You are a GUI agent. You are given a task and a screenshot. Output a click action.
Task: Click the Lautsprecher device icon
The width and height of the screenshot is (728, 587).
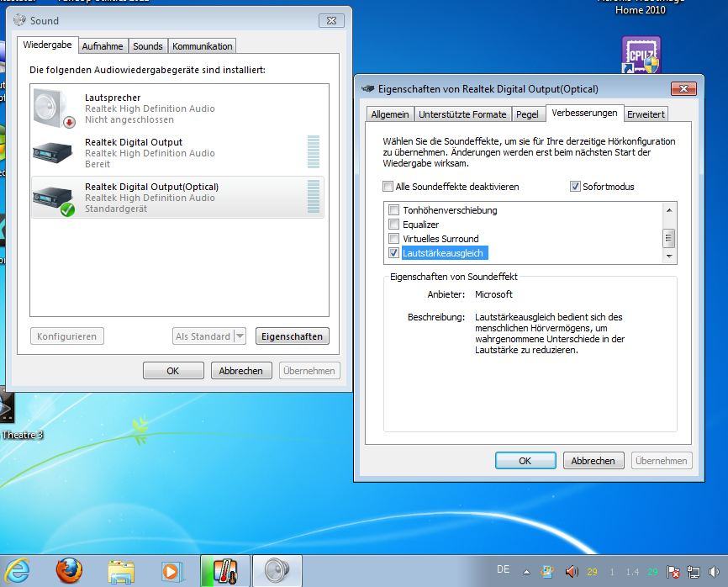[55, 108]
